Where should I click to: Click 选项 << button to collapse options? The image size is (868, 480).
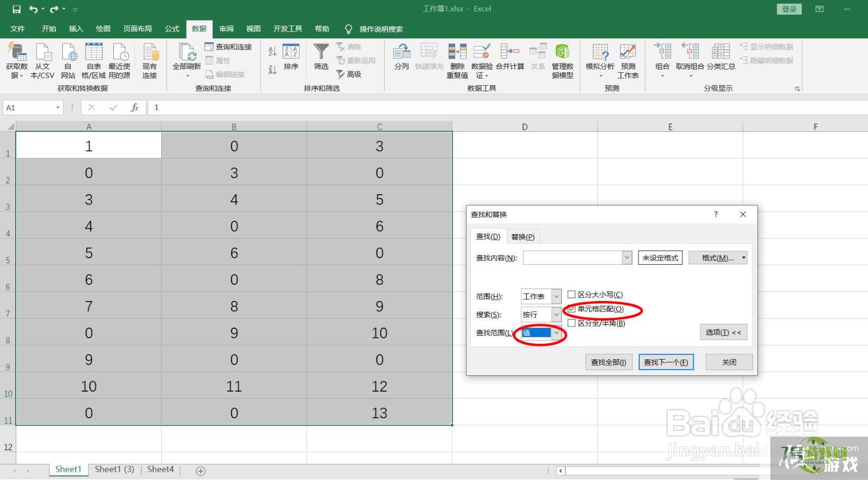tap(723, 332)
